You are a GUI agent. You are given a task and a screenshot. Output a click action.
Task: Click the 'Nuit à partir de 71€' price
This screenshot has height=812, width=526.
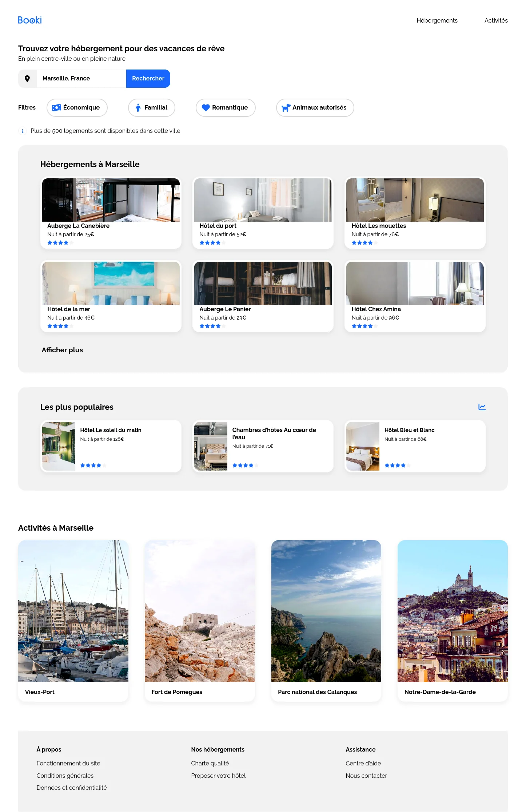(x=253, y=446)
